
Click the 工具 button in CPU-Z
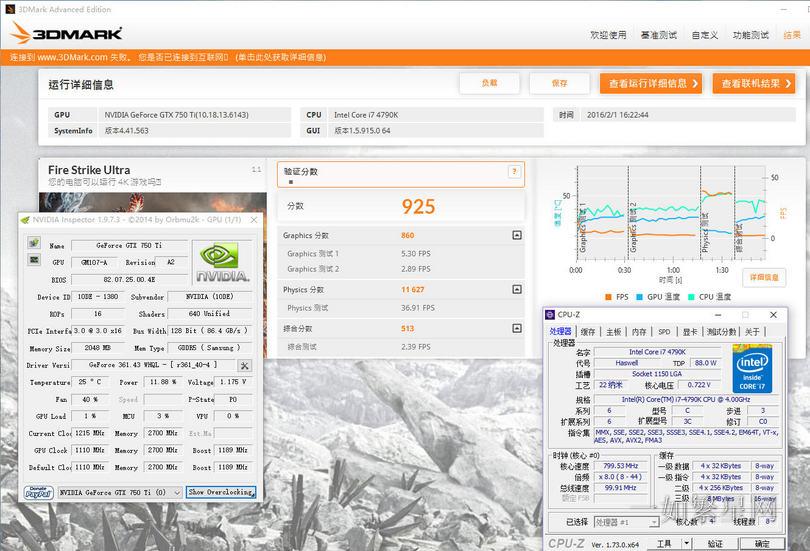664,543
